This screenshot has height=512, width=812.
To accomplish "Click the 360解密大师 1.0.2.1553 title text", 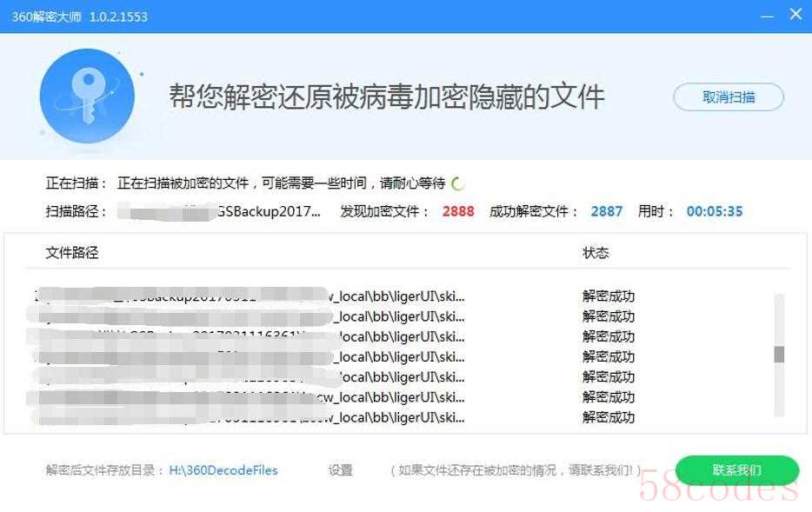I will click(x=80, y=17).
